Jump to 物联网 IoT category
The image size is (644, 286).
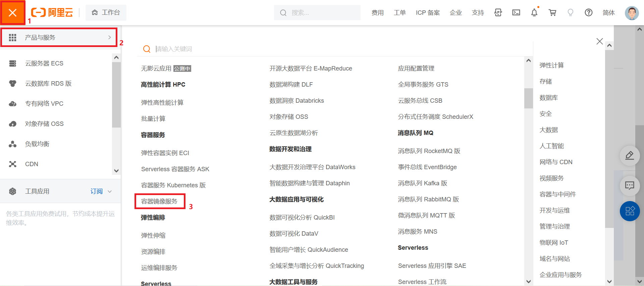[553, 243]
